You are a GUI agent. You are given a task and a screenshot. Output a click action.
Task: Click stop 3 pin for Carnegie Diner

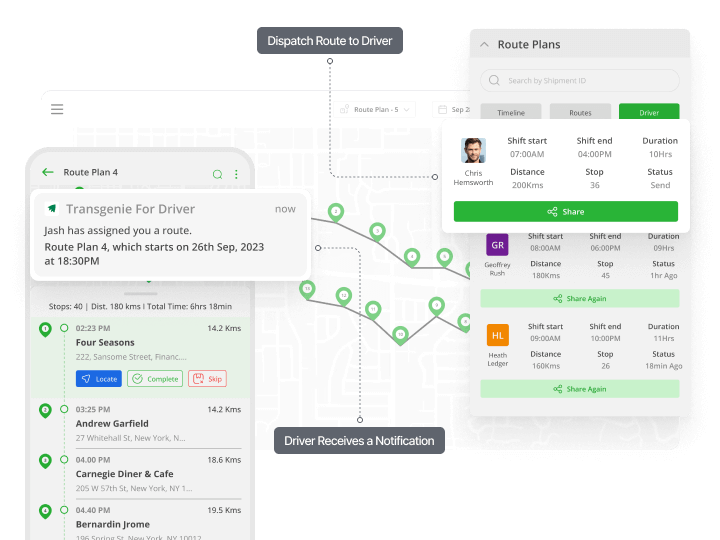click(x=45, y=461)
